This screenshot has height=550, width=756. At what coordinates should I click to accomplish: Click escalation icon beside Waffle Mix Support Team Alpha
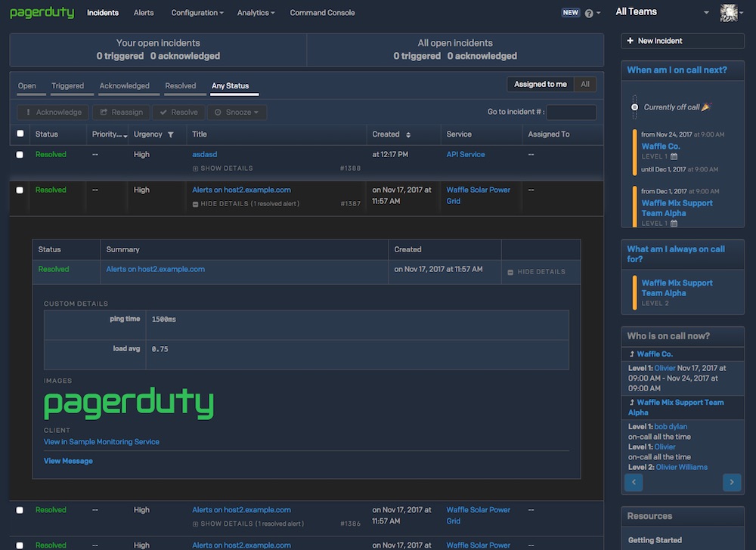pos(631,402)
